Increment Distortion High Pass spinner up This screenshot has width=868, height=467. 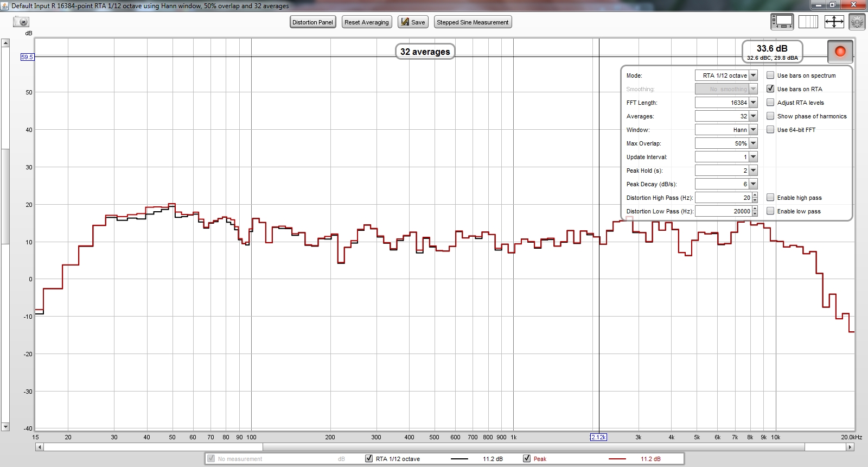[x=755, y=195]
